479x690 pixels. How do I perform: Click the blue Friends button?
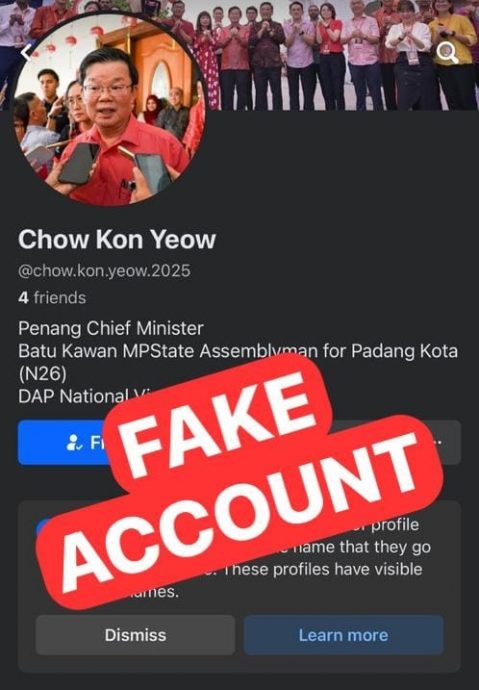66,442
